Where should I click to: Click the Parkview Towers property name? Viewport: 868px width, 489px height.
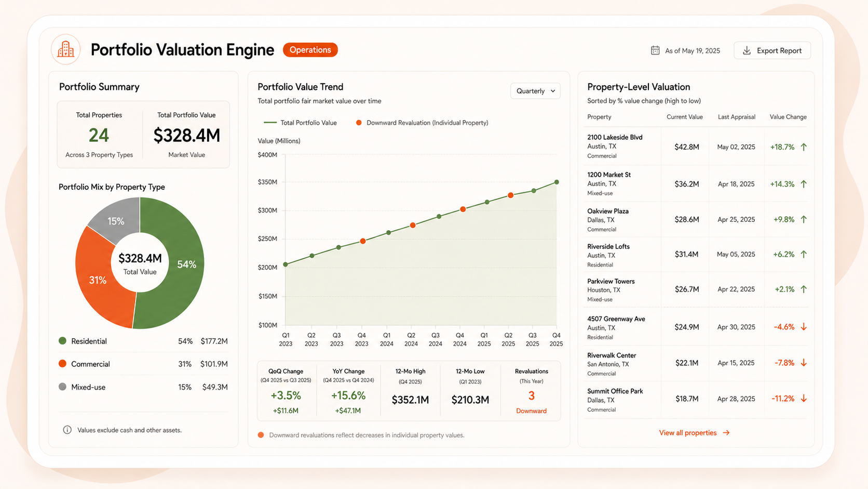coord(611,281)
